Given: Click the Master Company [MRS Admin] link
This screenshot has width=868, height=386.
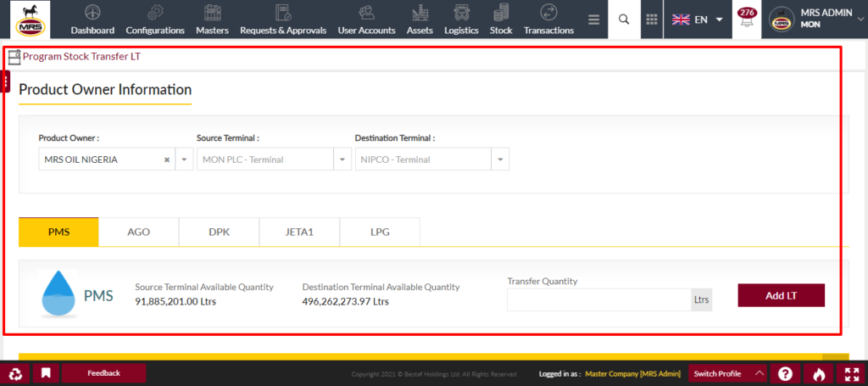Looking at the screenshot, I should click(632, 374).
